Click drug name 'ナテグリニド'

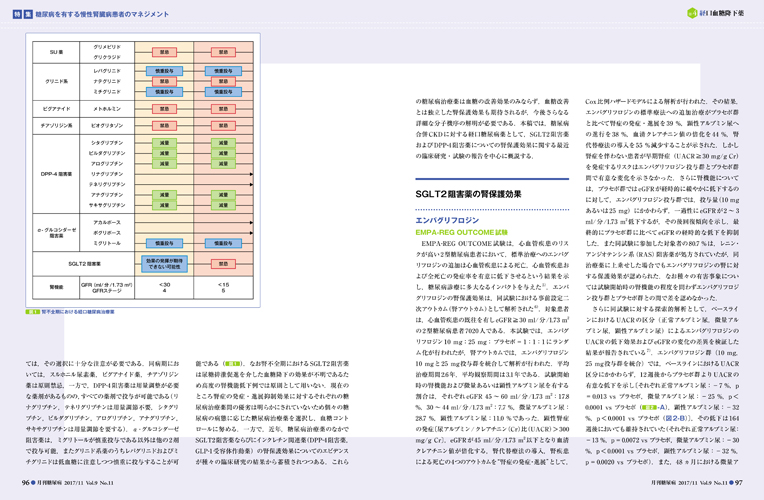pos(107,81)
